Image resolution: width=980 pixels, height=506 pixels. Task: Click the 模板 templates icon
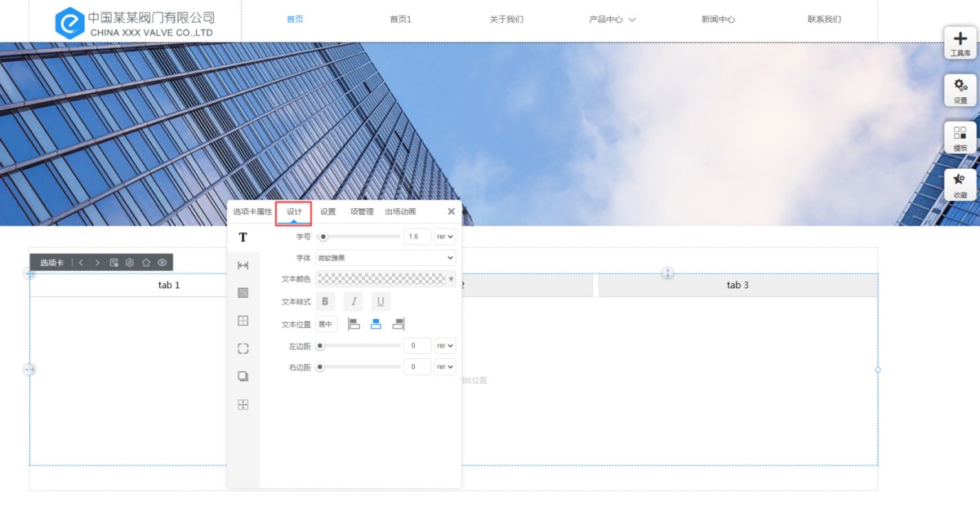pyautogui.click(x=960, y=137)
